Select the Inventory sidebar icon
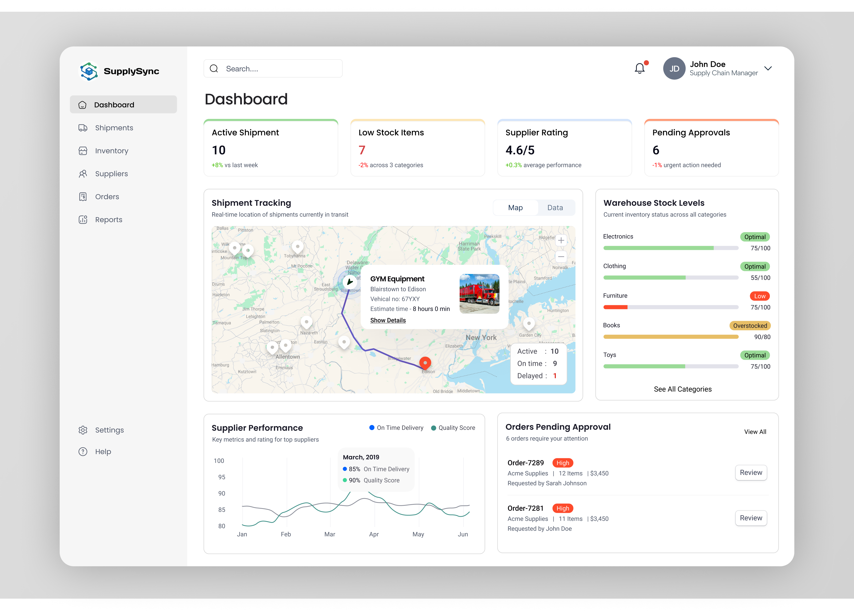854x616 pixels. click(x=82, y=151)
